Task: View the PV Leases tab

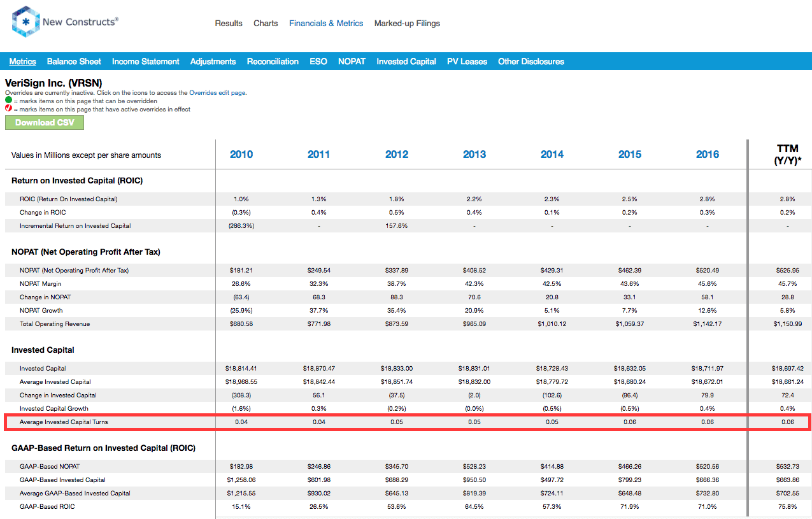Action: [467, 62]
